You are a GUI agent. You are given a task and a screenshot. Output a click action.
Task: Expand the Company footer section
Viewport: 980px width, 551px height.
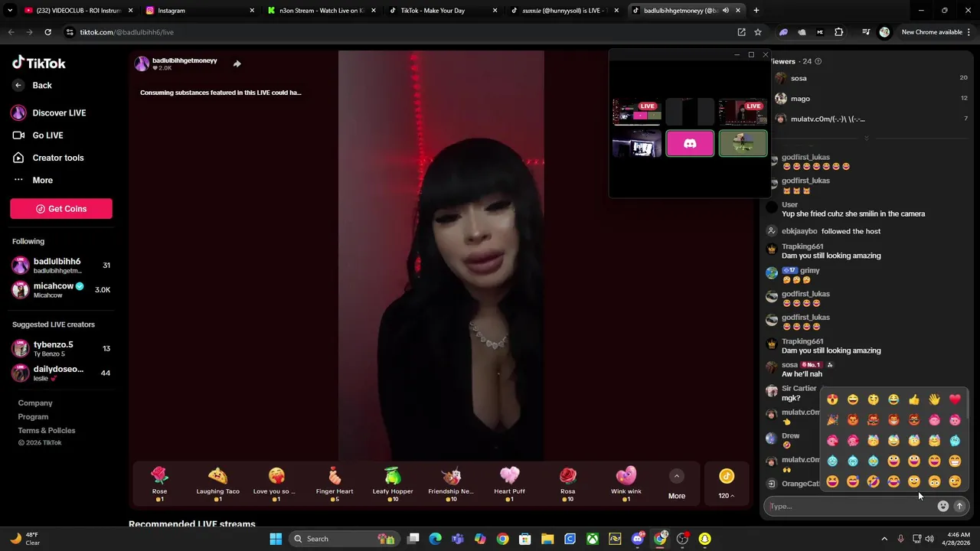pyautogui.click(x=35, y=403)
